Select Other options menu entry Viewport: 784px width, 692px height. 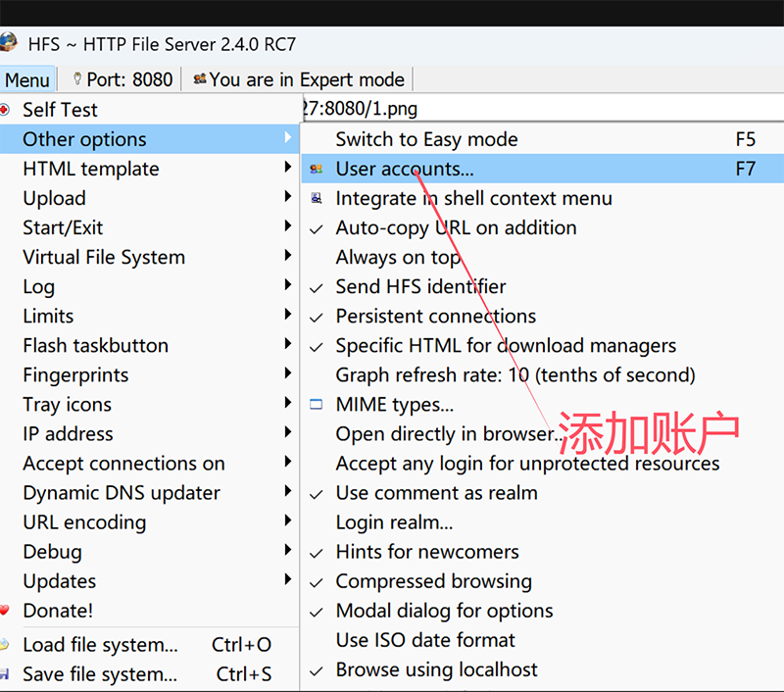pos(150,139)
